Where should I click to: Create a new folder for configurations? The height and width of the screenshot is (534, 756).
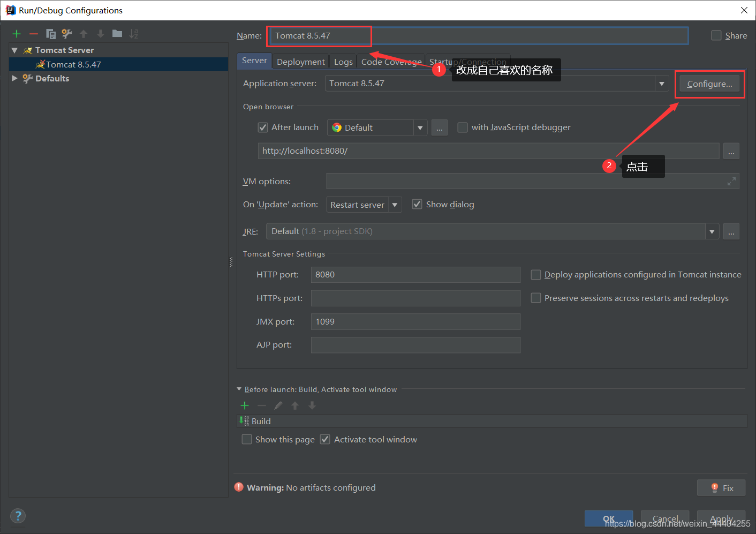tap(117, 34)
